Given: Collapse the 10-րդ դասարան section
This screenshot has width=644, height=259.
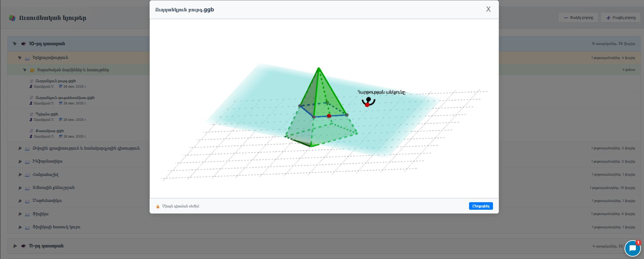Looking at the screenshot, I should (15, 44).
